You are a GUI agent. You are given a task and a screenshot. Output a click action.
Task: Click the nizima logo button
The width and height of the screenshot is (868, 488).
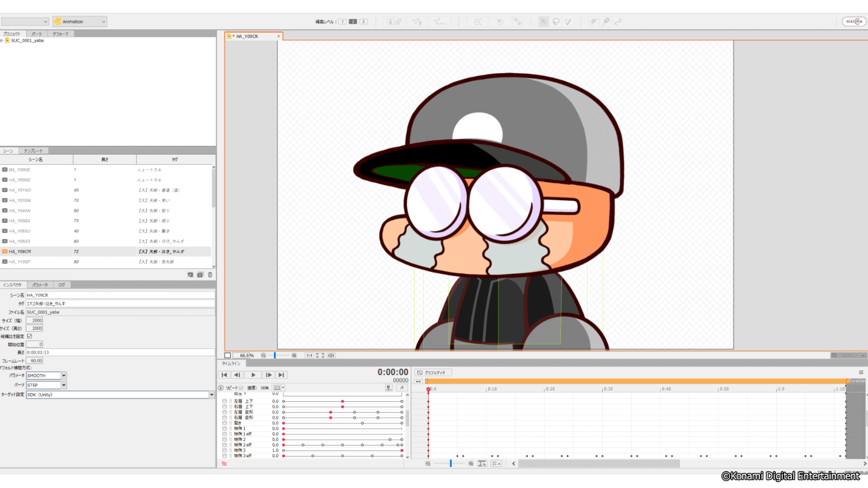pyautogui.click(x=854, y=21)
